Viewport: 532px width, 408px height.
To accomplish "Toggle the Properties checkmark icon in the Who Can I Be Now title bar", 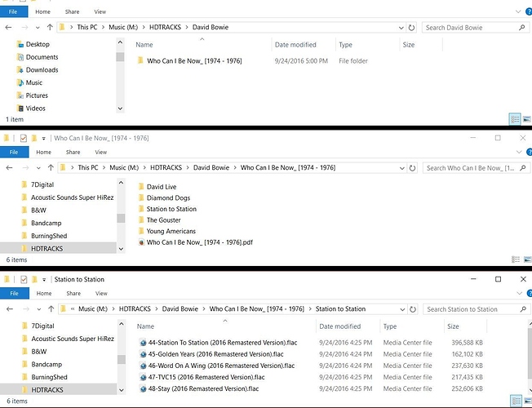I will pos(24,138).
